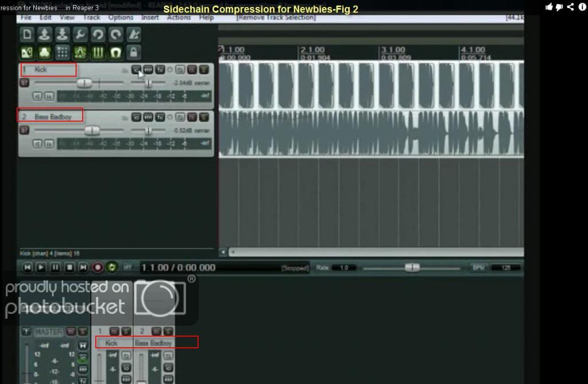Open the Bass Badboy track IO button

(x=136, y=117)
